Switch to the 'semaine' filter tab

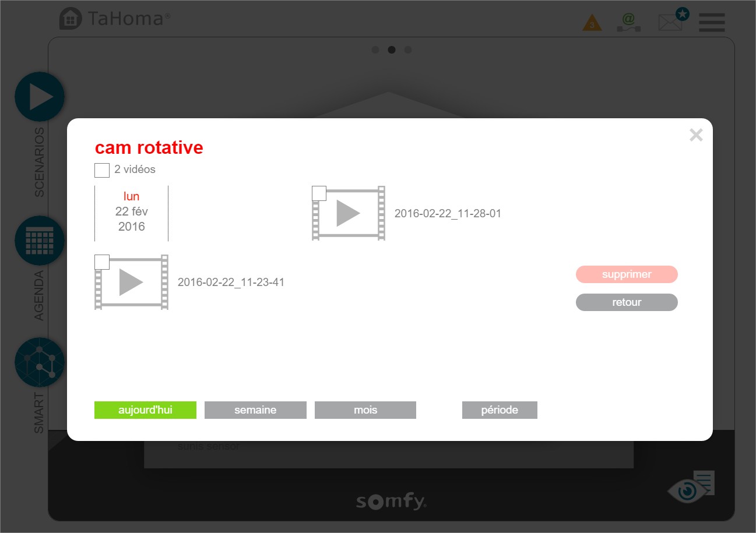[x=255, y=410]
